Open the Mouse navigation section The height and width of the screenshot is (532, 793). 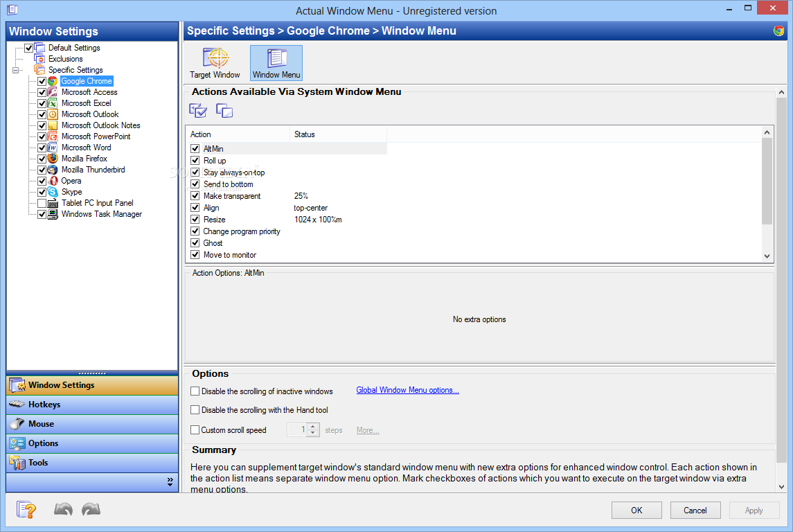92,424
